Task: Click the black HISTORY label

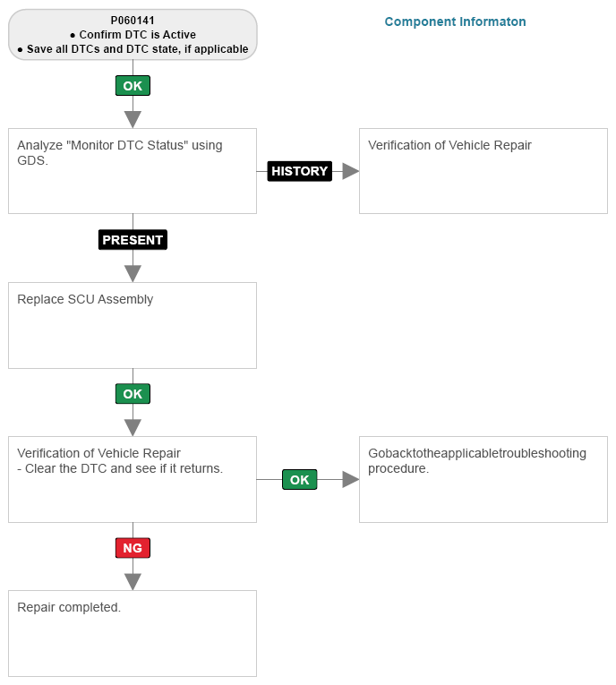Action: (300, 171)
